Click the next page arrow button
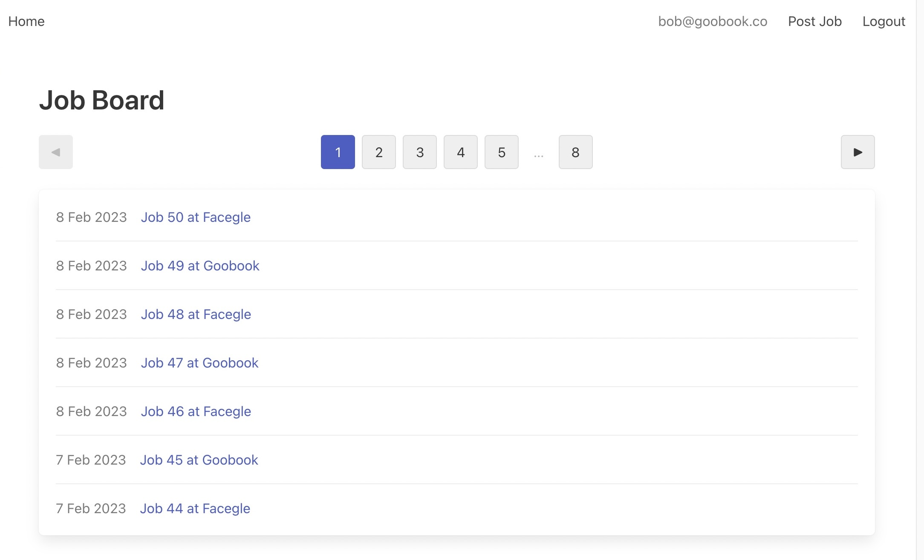Screen dimensions: 924x560 pyautogui.click(x=858, y=152)
